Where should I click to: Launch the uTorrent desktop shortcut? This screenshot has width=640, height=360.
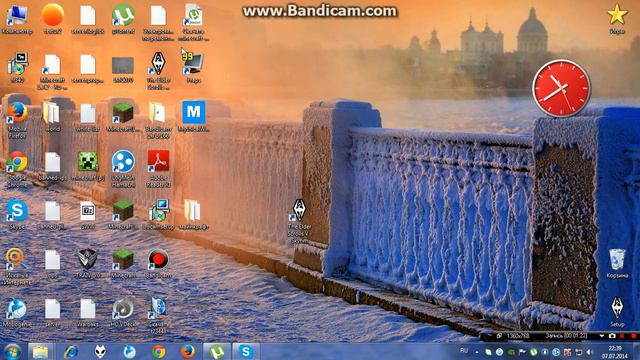(123, 18)
